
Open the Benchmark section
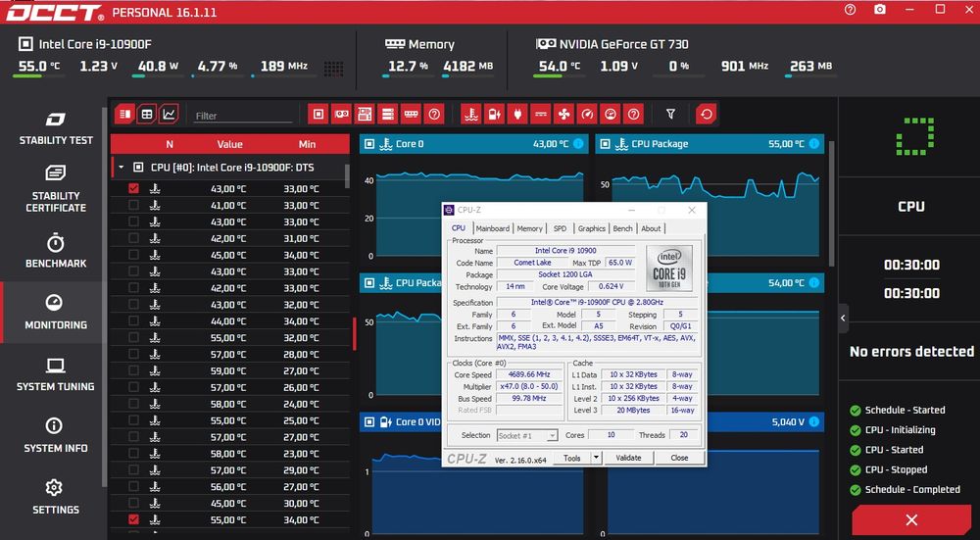click(56, 251)
